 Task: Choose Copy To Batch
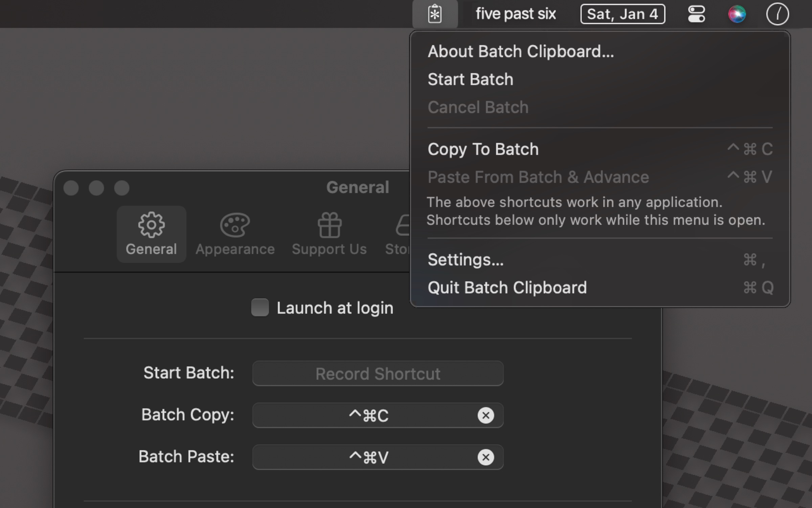click(x=483, y=149)
